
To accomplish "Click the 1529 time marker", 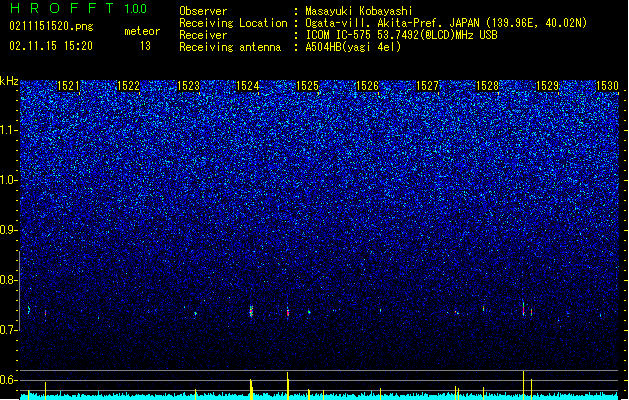I will click(x=547, y=86).
